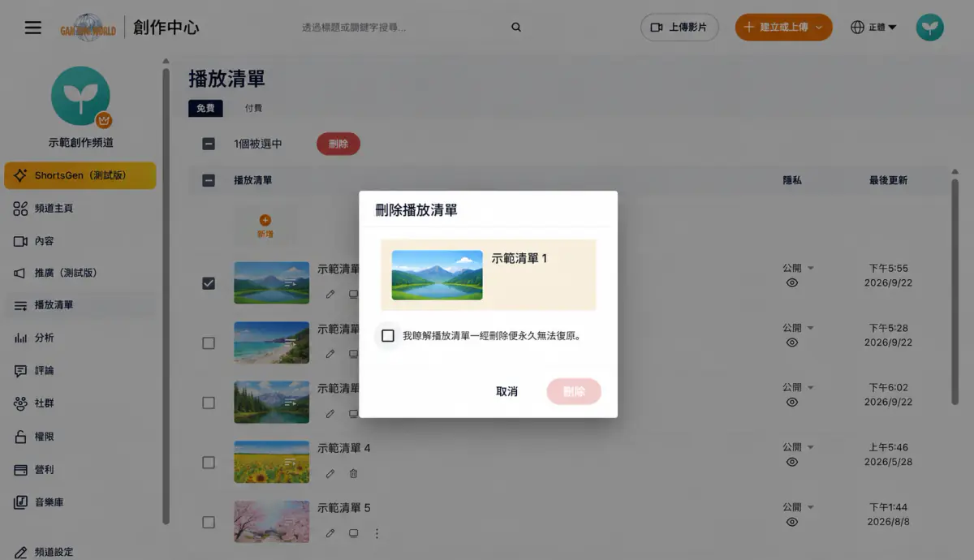Toggle the eye icon in the 下午6:02 row

click(x=792, y=403)
